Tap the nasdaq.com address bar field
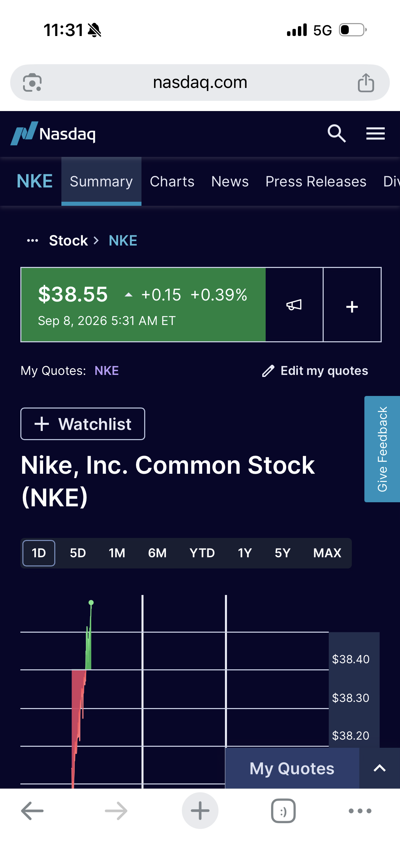 coord(200,83)
